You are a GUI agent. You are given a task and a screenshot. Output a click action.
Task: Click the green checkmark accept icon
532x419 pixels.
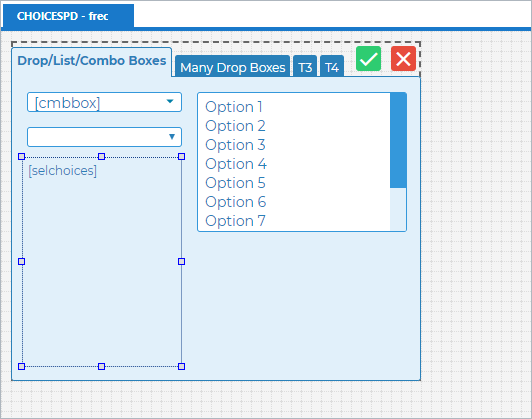pos(368,59)
